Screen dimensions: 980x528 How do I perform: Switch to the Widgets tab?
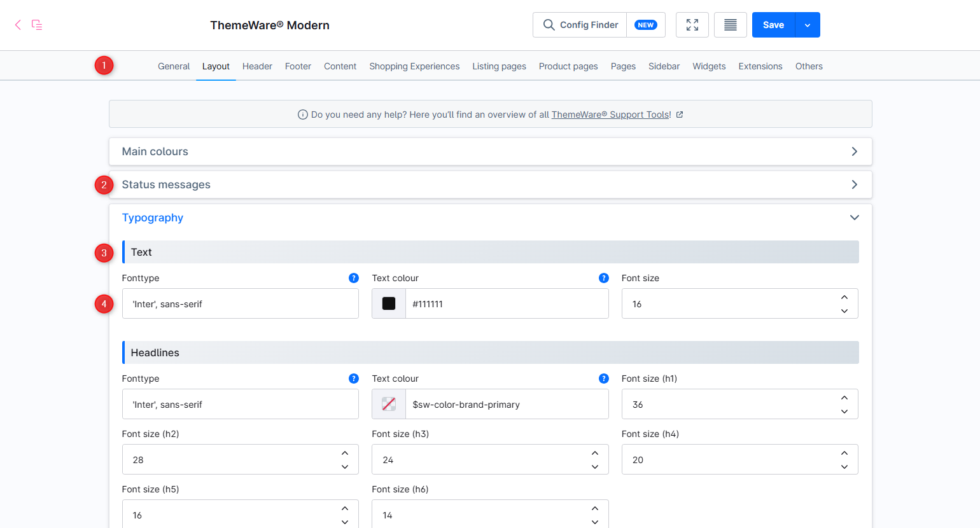[x=709, y=66]
